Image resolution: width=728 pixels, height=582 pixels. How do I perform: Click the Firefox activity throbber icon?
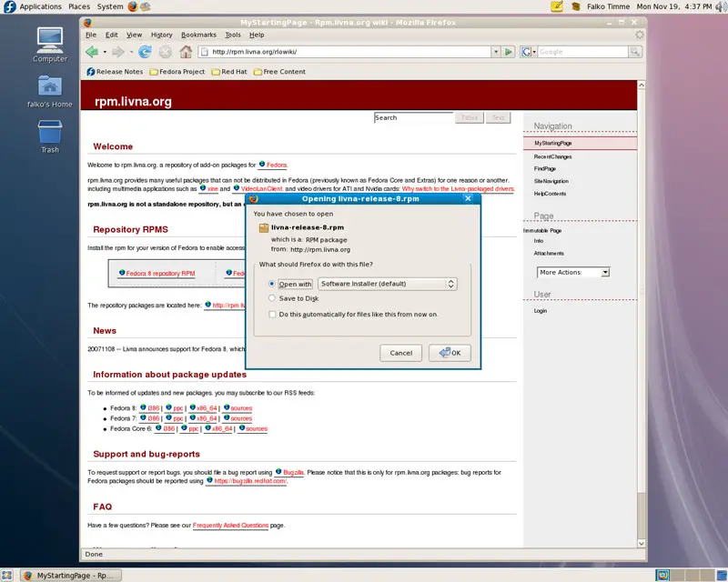(x=640, y=35)
